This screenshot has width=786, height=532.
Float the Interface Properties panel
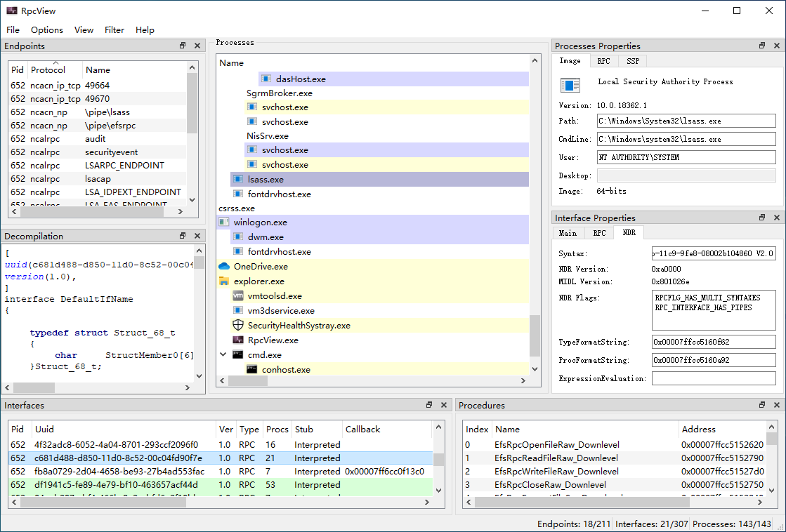tap(762, 218)
